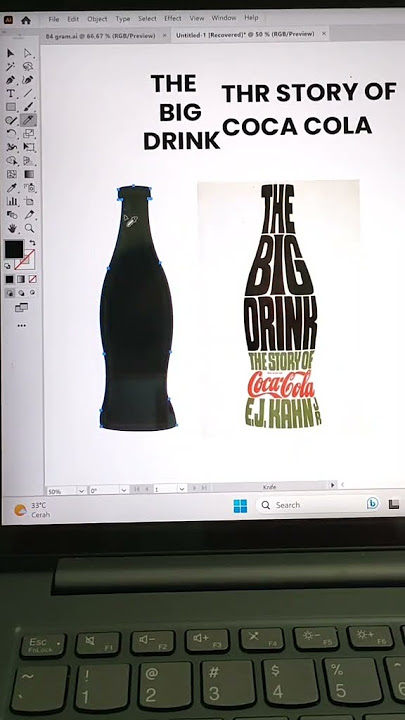The width and height of the screenshot is (405, 720).
Task: Select the Shape Builder tool
Action: (x=11, y=161)
